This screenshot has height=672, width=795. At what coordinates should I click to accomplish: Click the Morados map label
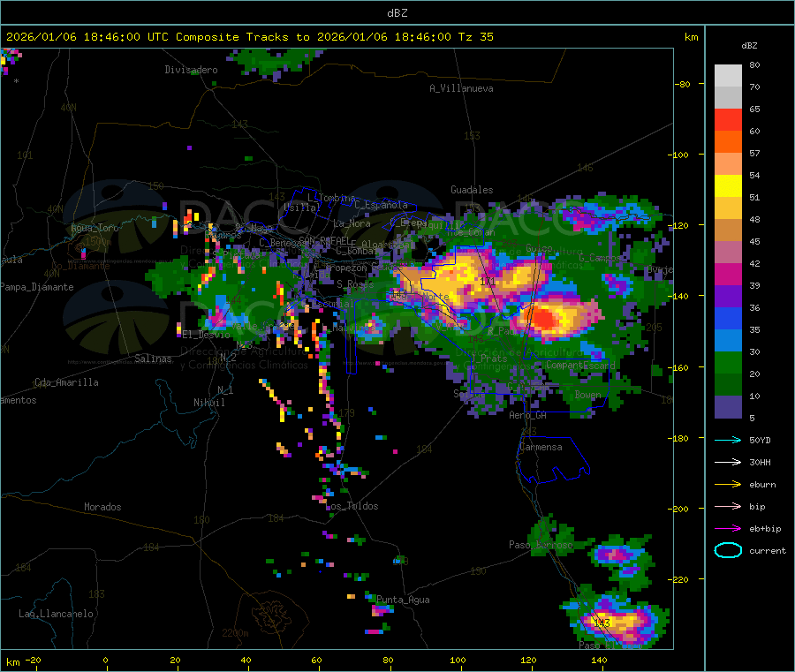[102, 507]
